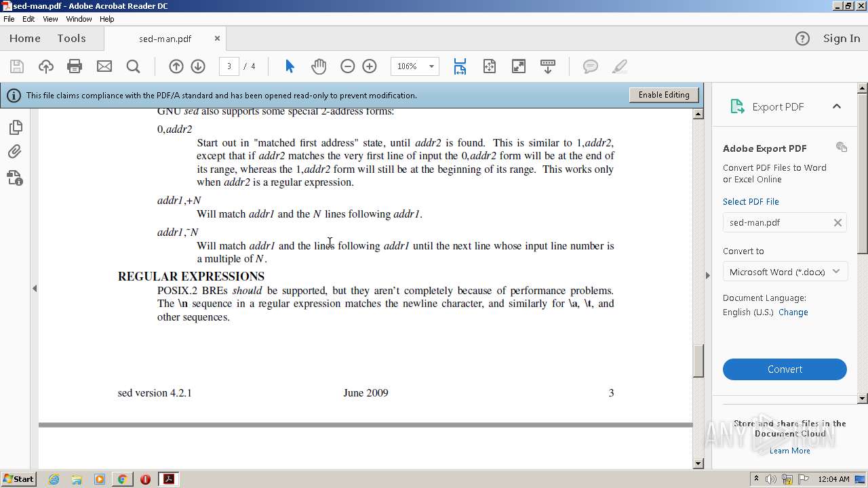
Task: Open the View menu
Action: [x=50, y=19]
